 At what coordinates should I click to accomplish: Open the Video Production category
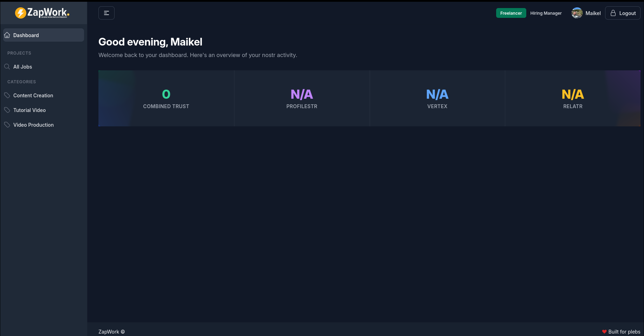coord(34,125)
